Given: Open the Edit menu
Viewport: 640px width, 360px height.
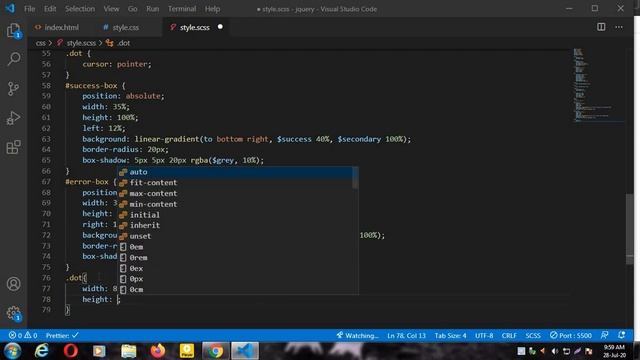Looking at the screenshot, I should pos(50,9).
